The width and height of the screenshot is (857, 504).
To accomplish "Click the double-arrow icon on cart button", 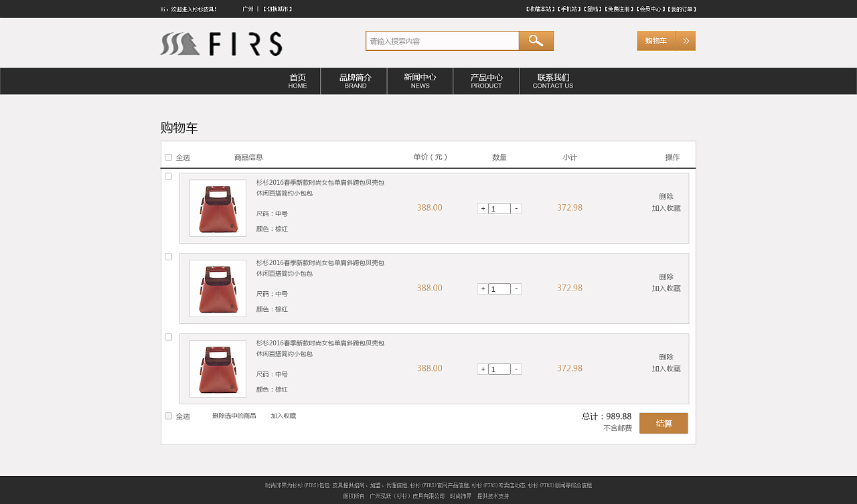I will click(x=685, y=40).
